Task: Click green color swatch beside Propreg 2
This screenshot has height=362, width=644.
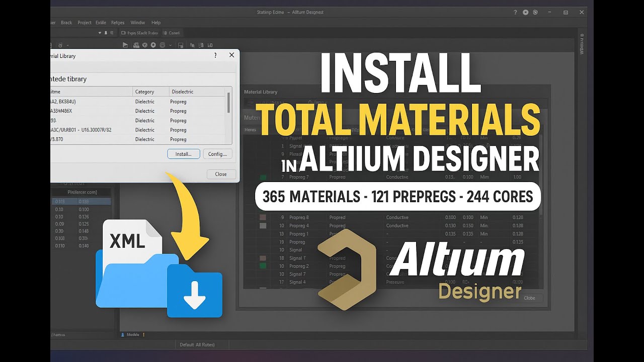Action: [263, 266]
